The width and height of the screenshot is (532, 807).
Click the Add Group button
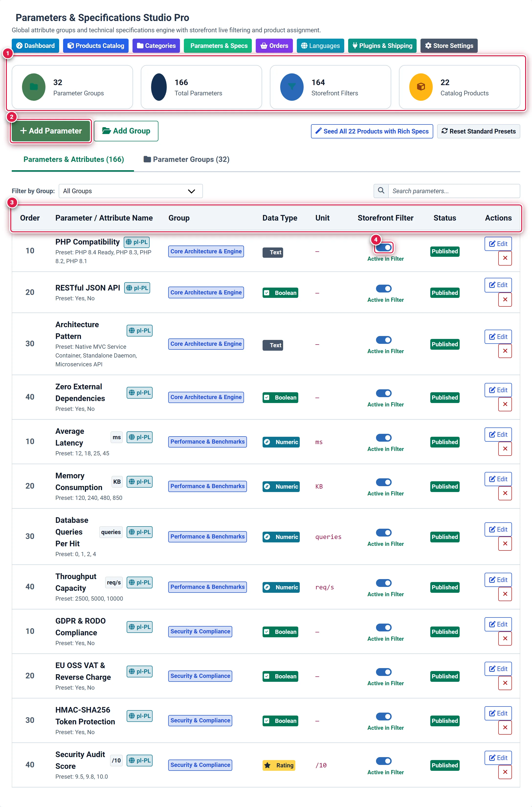pyautogui.click(x=126, y=131)
